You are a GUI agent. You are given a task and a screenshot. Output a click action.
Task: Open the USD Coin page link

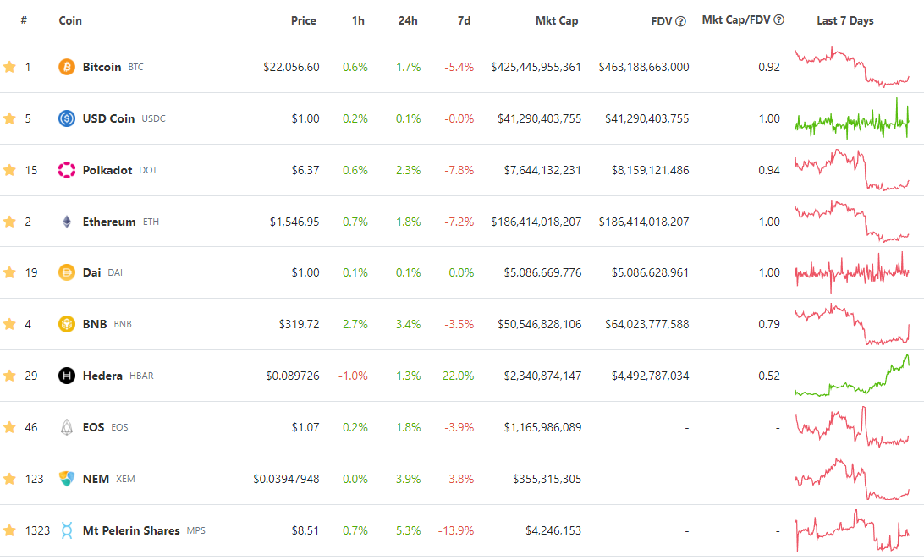coord(108,118)
